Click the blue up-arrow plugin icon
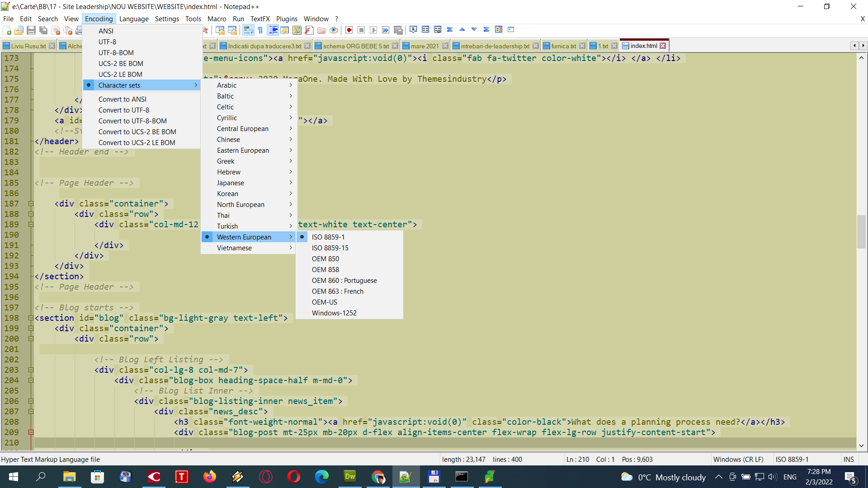The image size is (868, 488). click(x=462, y=29)
